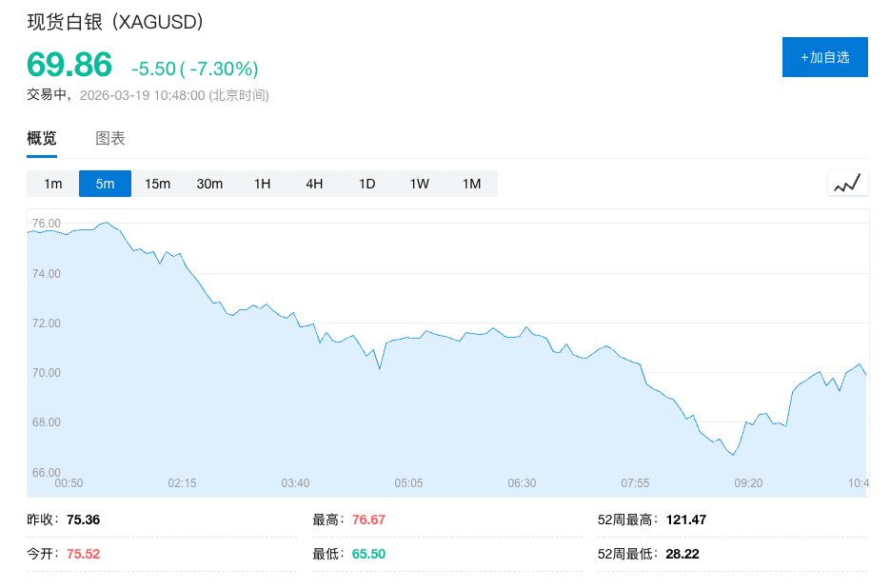
Task: Click the 最高 value 76.67
Action: pyautogui.click(x=368, y=519)
